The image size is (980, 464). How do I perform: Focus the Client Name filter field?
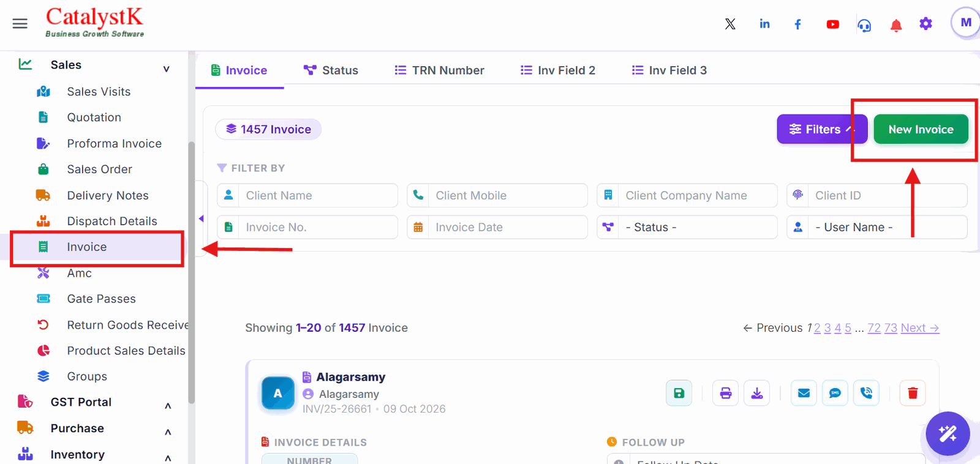(x=307, y=195)
